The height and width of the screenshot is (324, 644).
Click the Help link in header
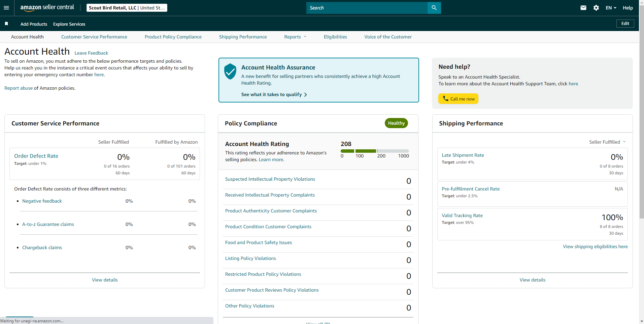628,8
